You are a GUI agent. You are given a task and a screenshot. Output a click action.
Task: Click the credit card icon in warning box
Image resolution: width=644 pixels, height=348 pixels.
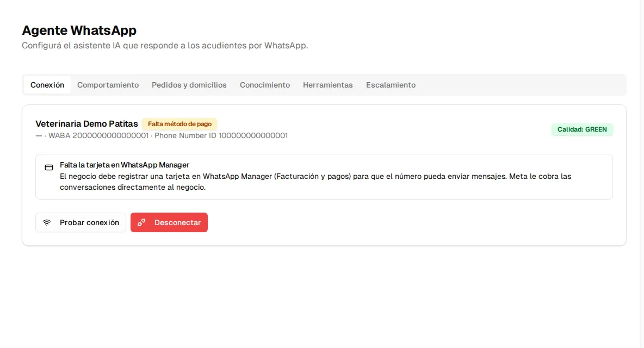pos(49,167)
